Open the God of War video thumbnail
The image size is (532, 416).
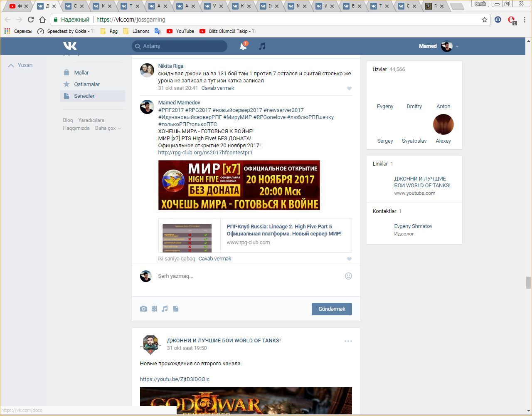tap(246, 401)
